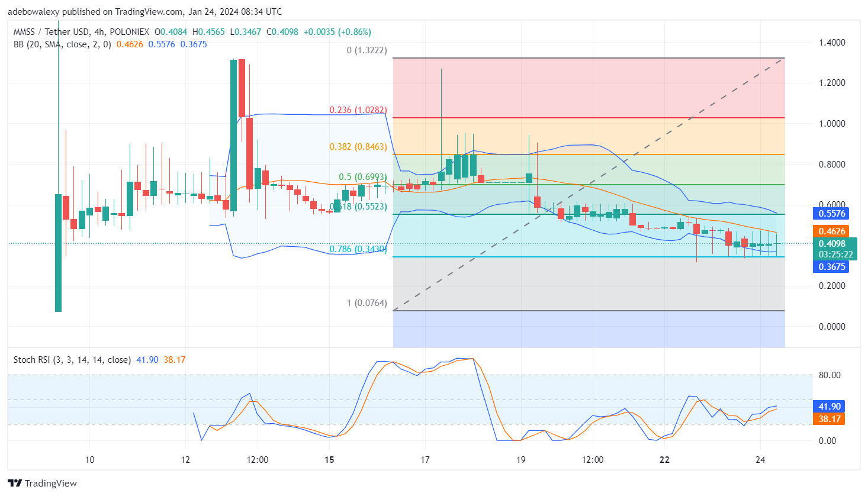Select the date label 15 on time axis

tap(329, 460)
